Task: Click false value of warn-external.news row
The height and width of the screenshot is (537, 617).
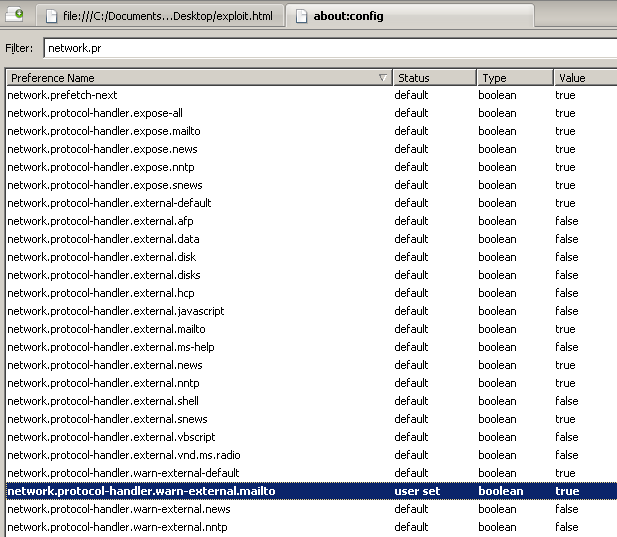Action: (x=567, y=509)
